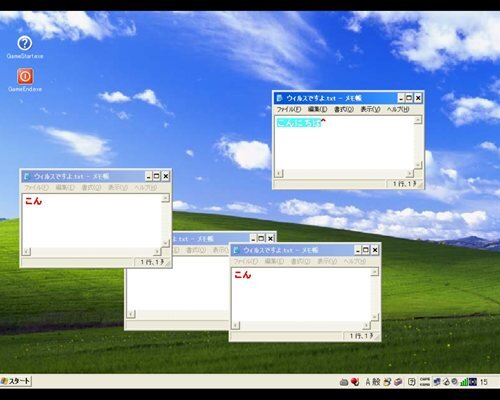The width and height of the screenshot is (500, 400).
Task: Open the ファイル(F) menu in the lower-right front Notepad
Action: [246, 261]
